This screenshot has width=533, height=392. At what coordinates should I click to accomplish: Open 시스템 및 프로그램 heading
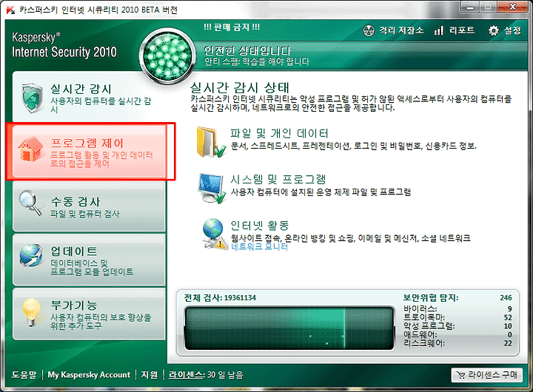278,179
